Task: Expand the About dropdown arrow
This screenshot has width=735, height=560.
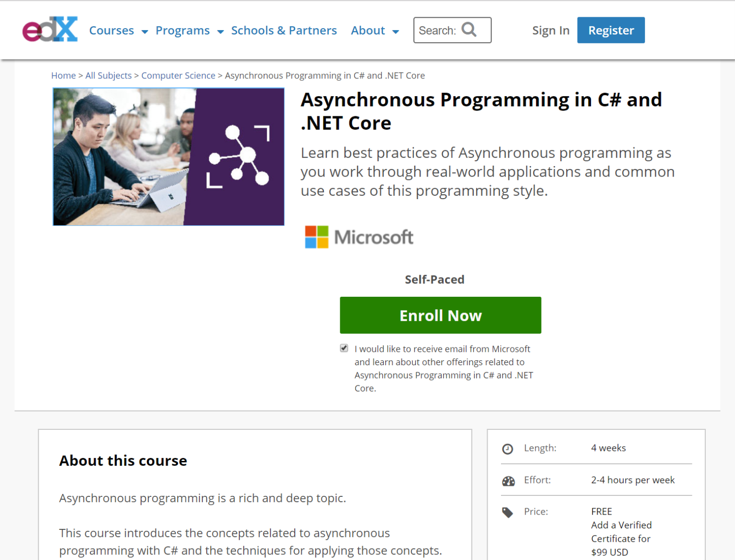Action: 395,32
